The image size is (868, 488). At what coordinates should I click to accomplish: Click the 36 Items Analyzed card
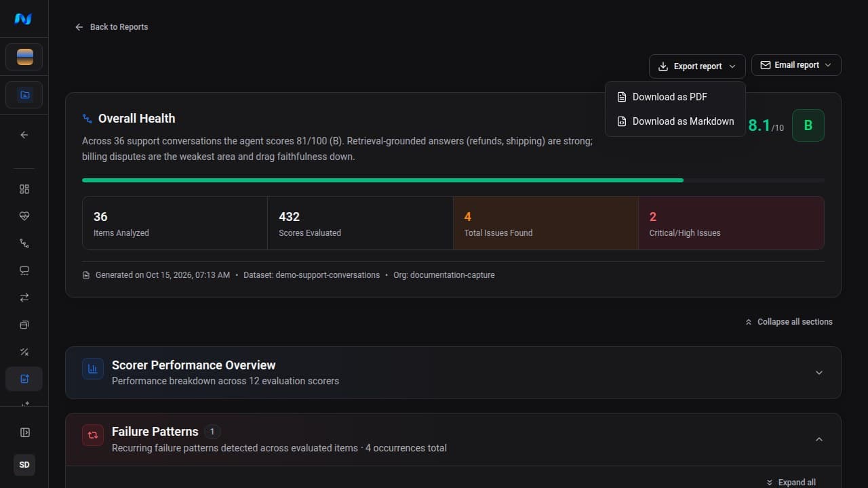(x=175, y=223)
